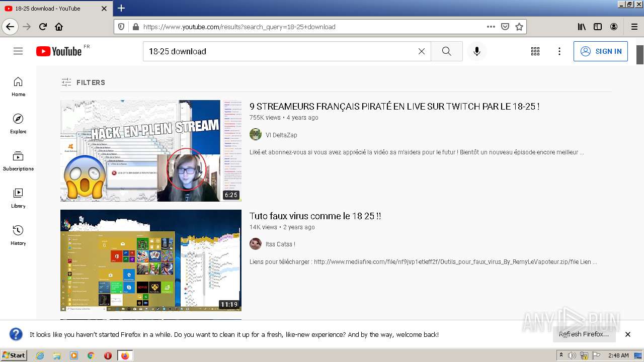Image resolution: width=644 pixels, height=362 pixels.
Task: Open YouTube settings three-dot menu
Action: click(559, 51)
